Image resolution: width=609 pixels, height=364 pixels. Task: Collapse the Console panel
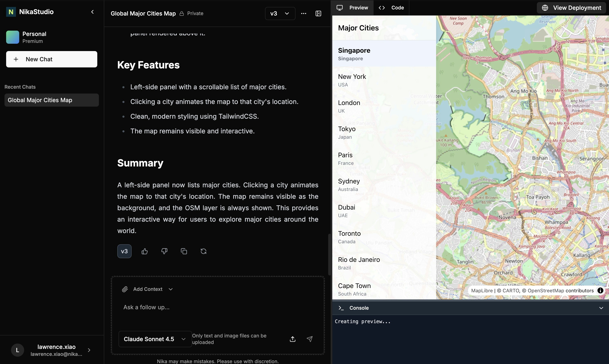601,308
